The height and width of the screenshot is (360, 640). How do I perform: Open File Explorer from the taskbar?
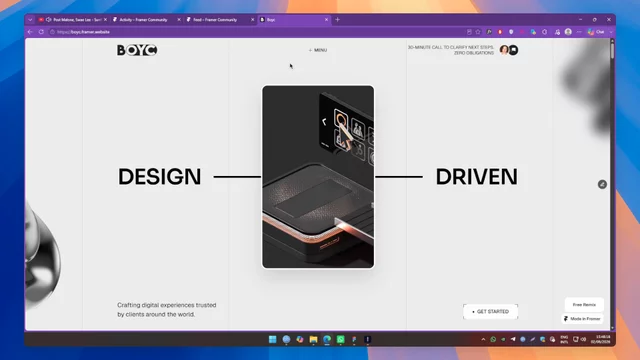tap(313, 339)
